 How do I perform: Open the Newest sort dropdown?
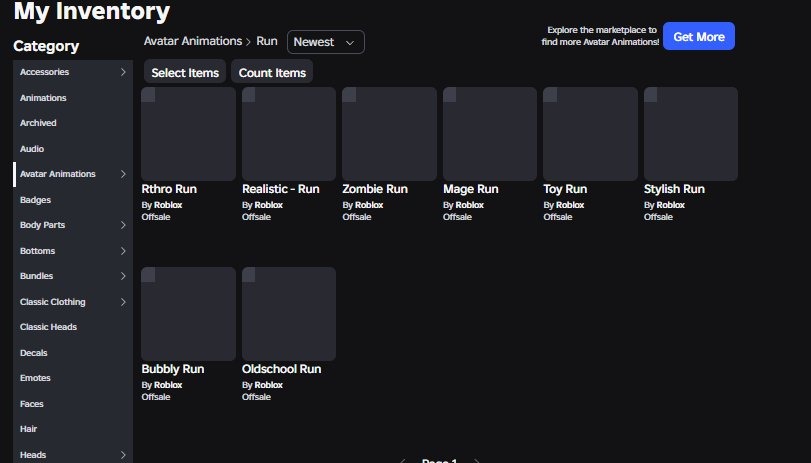click(x=325, y=42)
